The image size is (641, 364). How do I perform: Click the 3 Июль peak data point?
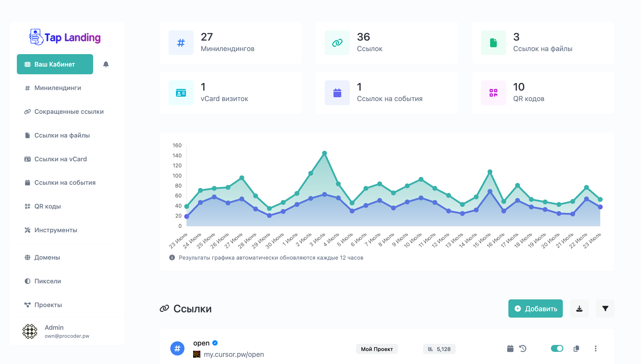click(x=324, y=153)
